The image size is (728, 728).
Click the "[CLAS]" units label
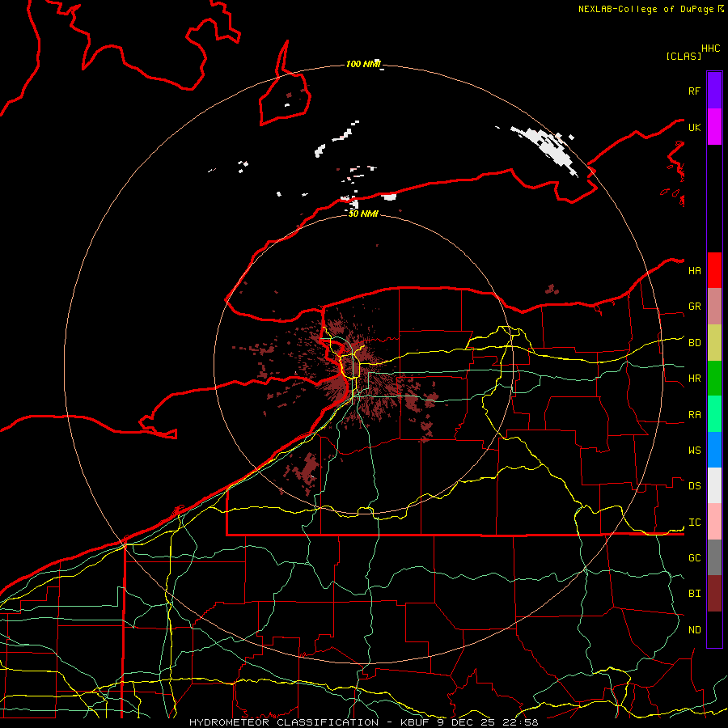click(684, 56)
